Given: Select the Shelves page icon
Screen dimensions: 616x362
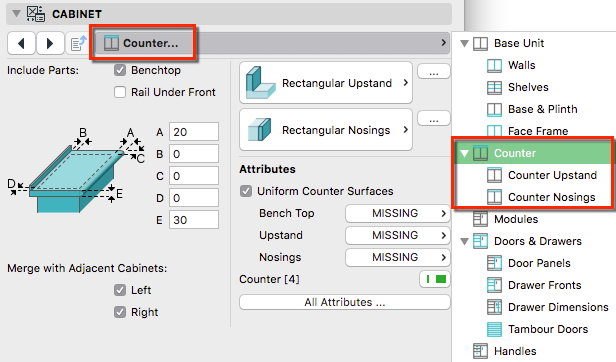Looking at the screenshot, I should coord(494,87).
